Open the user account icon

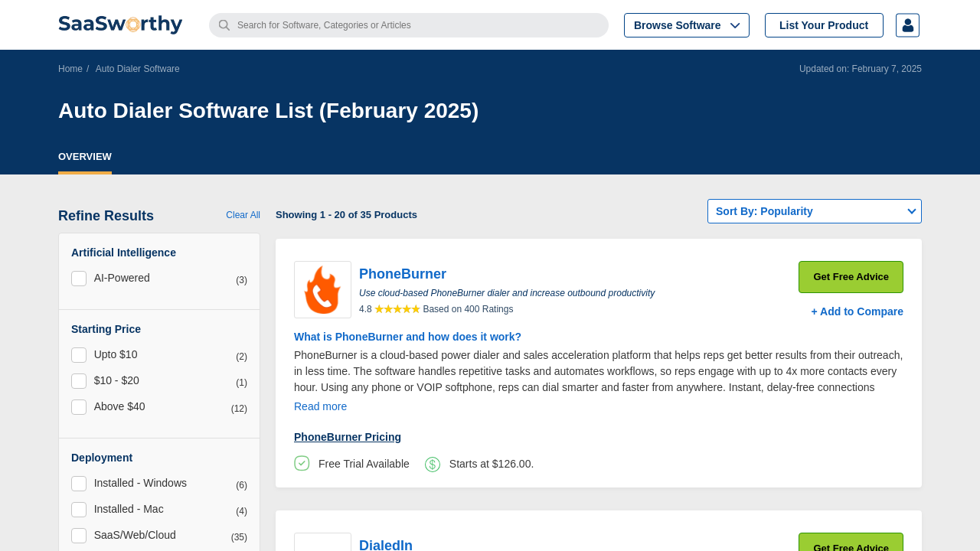coord(907,25)
